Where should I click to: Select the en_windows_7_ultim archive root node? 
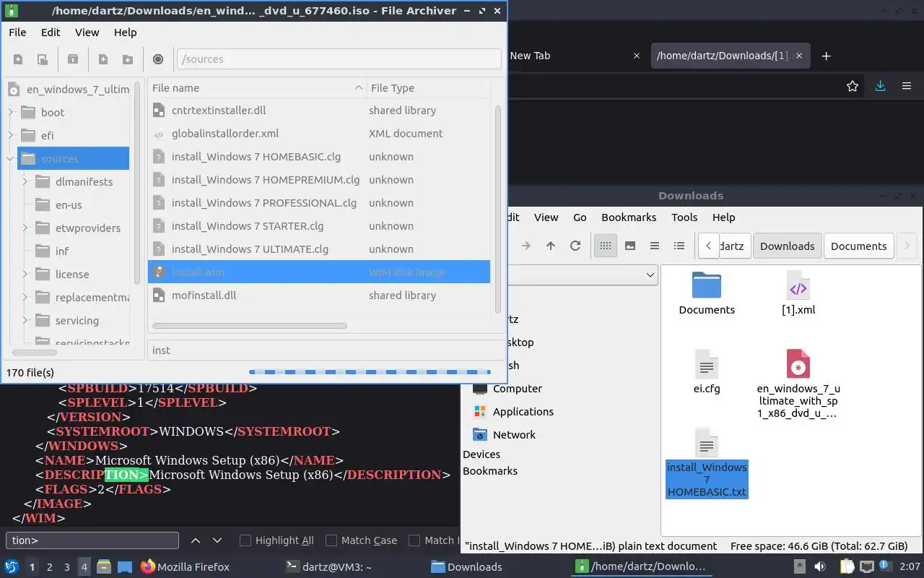69,90
